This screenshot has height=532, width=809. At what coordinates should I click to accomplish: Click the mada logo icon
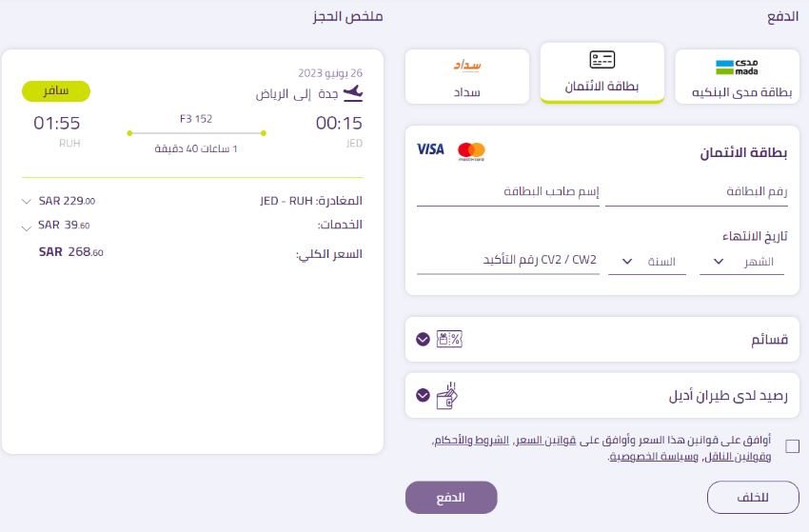[x=738, y=67]
